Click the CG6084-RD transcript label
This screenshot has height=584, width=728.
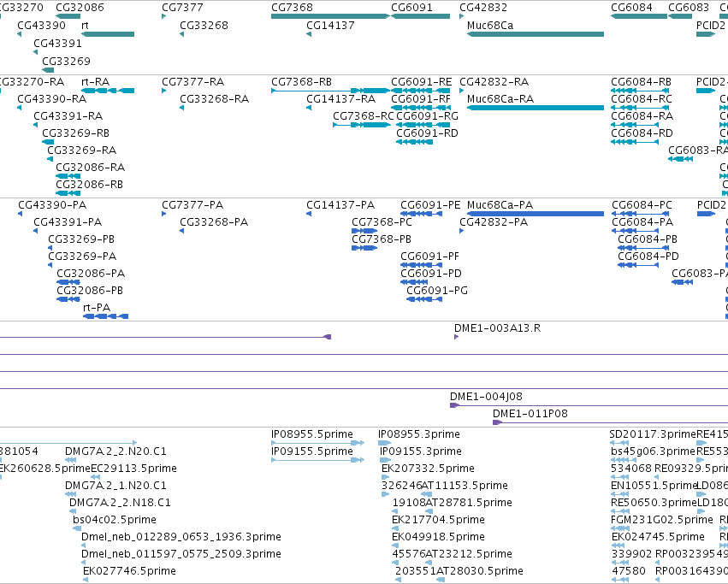(642, 133)
